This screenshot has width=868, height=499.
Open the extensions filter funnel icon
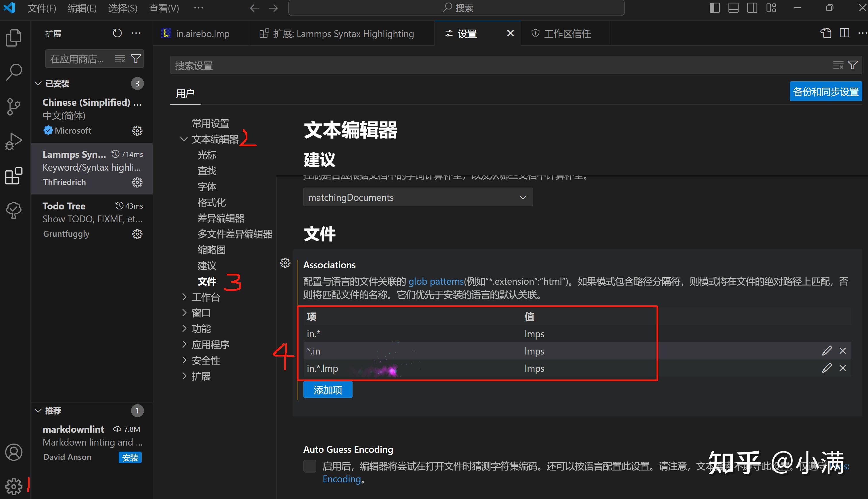pyautogui.click(x=136, y=59)
